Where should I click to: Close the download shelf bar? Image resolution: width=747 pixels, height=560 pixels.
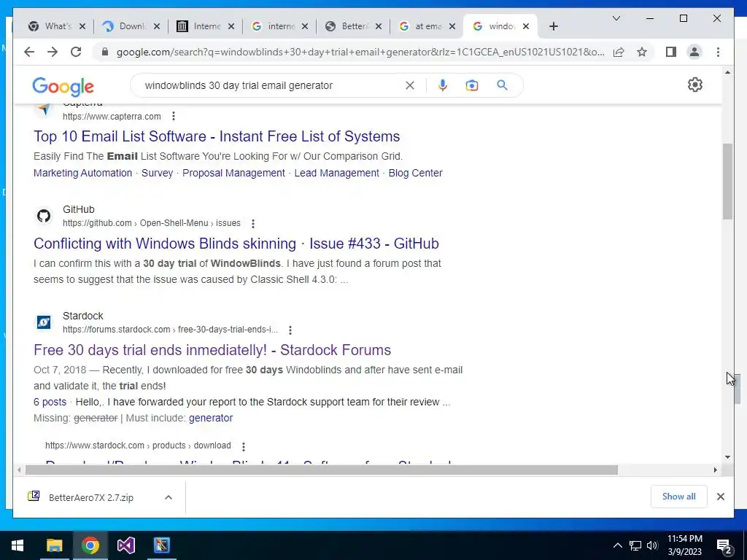[x=720, y=497]
